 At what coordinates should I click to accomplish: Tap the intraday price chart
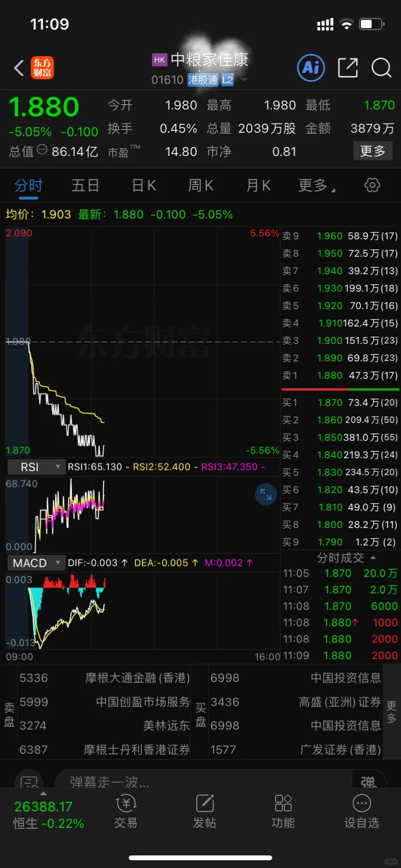tap(143, 342)
